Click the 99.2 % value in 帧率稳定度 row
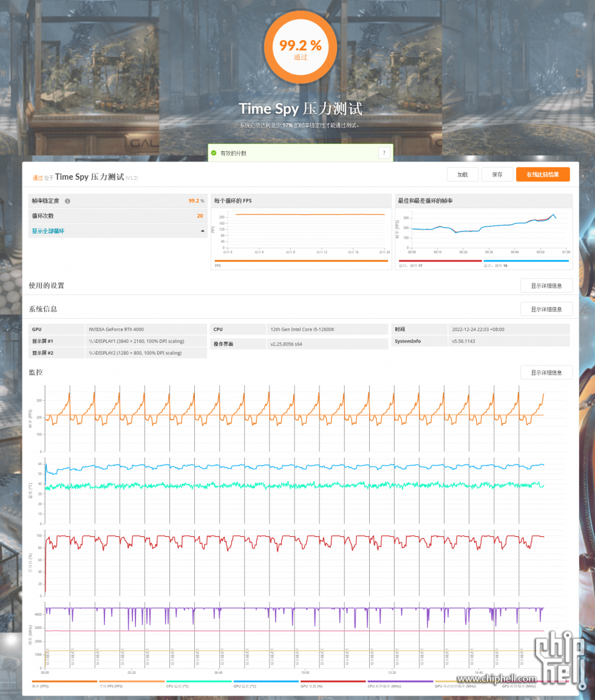This screenshot has width=595, height=700. point(196,201)
